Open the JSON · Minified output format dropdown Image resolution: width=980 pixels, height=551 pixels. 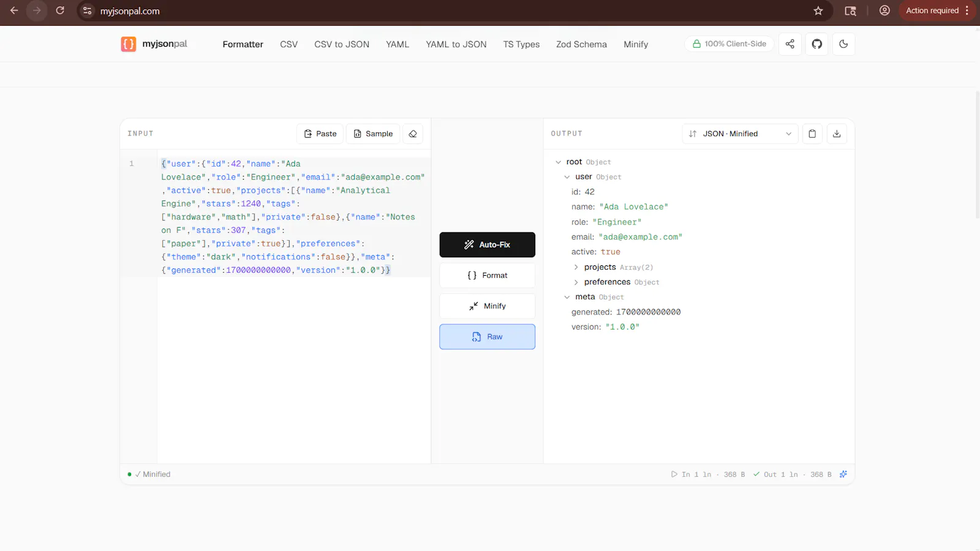point(740,134)
